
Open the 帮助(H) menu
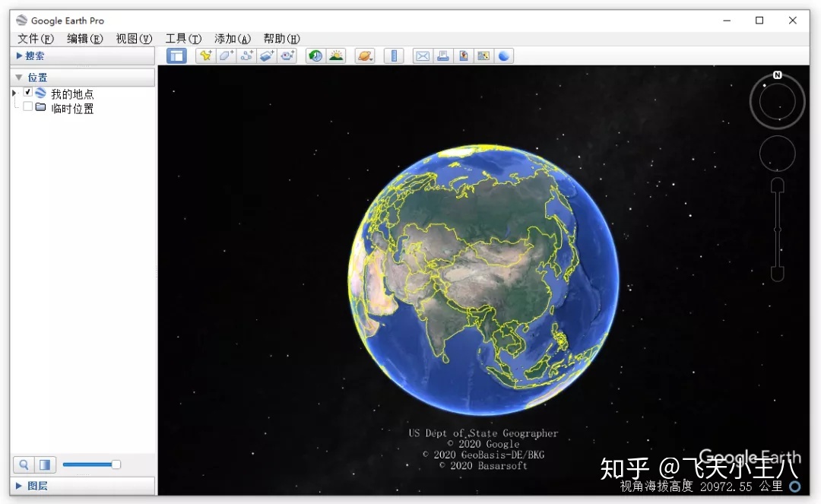coord(282,39)
